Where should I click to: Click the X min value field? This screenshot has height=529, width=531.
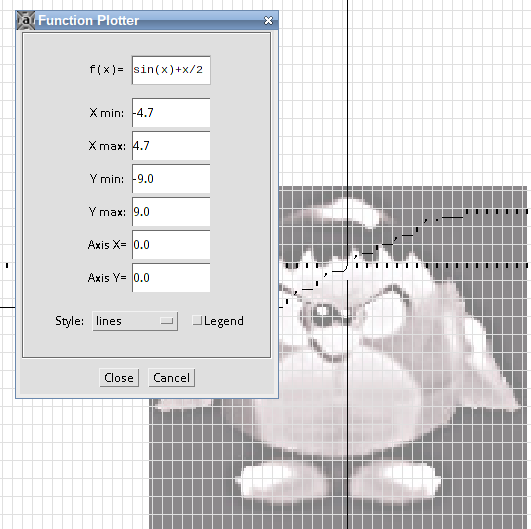click(x=171, y=113)
